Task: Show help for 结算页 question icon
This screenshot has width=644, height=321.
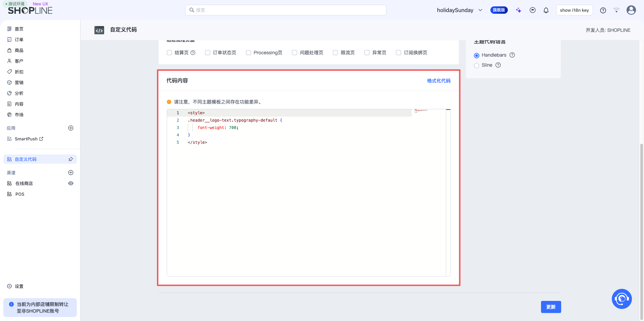Action: point(193,53)
